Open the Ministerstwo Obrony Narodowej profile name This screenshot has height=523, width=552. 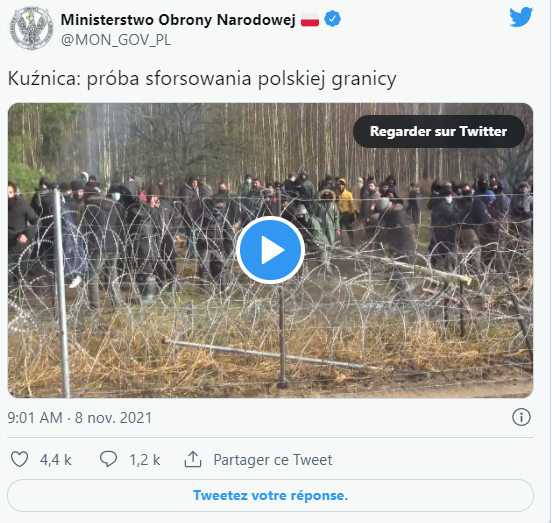point(178,20)
